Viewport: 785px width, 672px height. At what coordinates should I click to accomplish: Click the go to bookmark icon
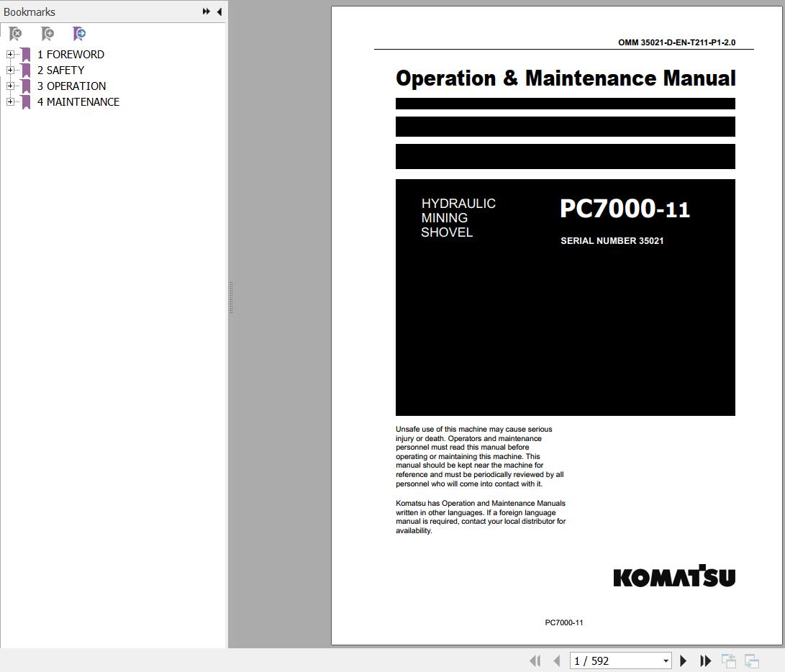point(79,34)
